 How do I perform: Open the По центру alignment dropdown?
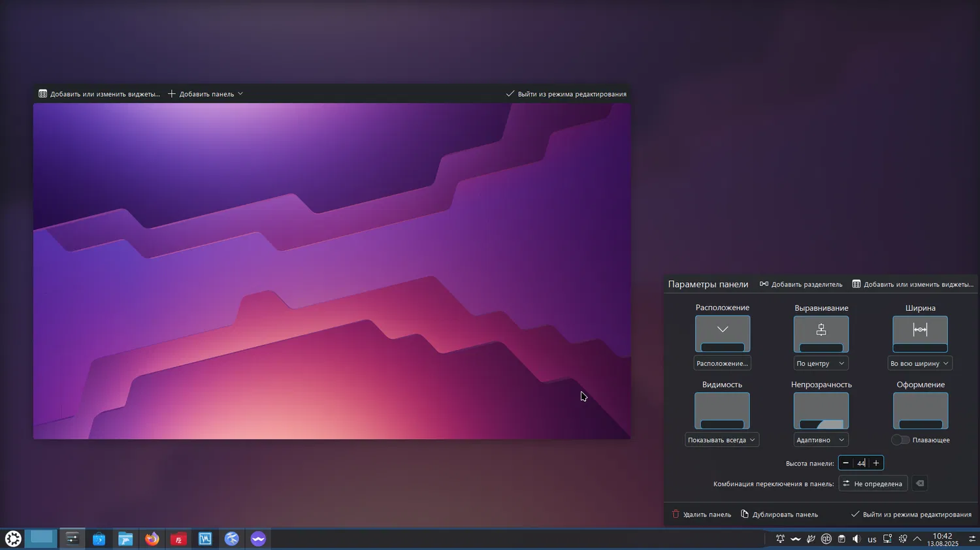tap(821, 363)
